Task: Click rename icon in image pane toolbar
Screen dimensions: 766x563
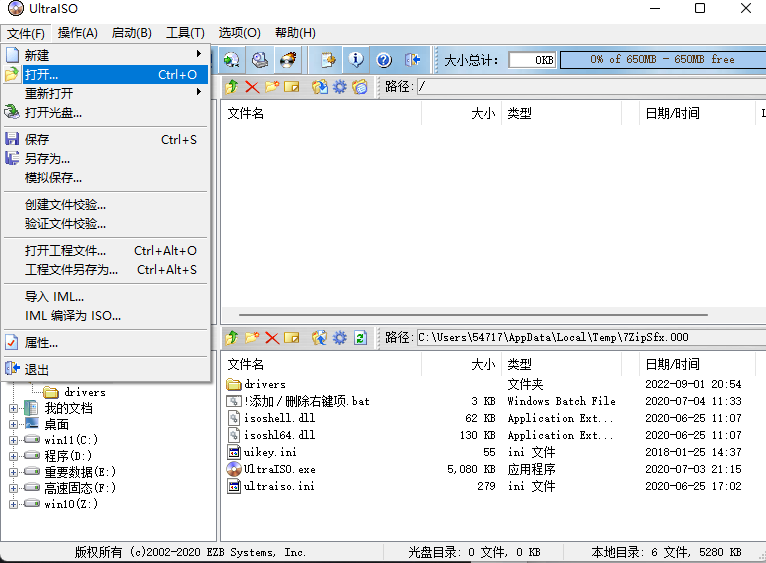Action: click(x=292, y=87)
